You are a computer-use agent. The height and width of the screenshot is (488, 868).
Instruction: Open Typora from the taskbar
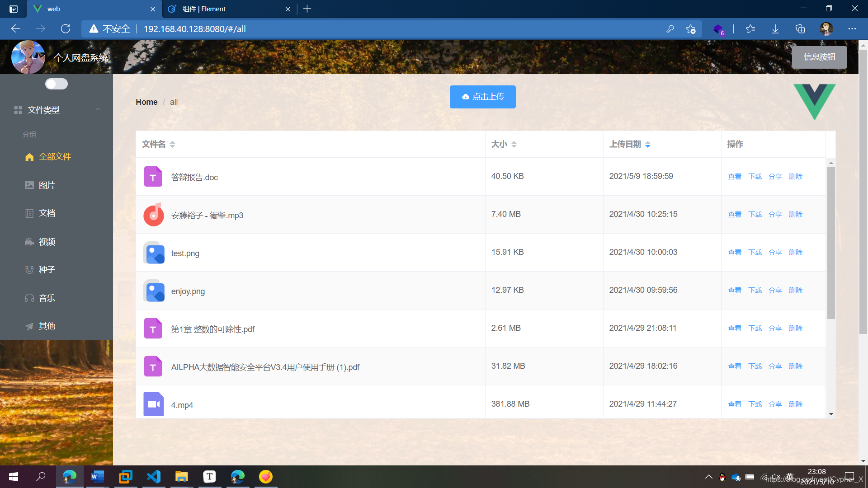(209, 477)
